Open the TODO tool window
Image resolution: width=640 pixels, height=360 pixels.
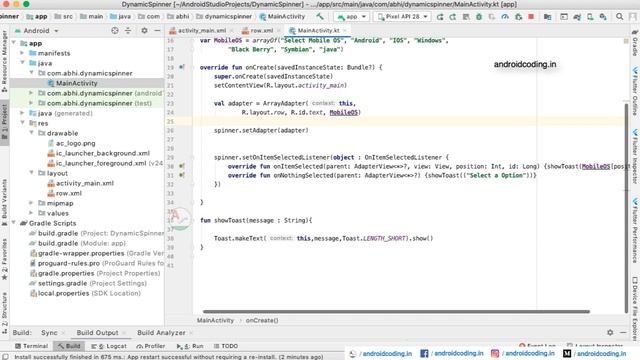(226, 346)
